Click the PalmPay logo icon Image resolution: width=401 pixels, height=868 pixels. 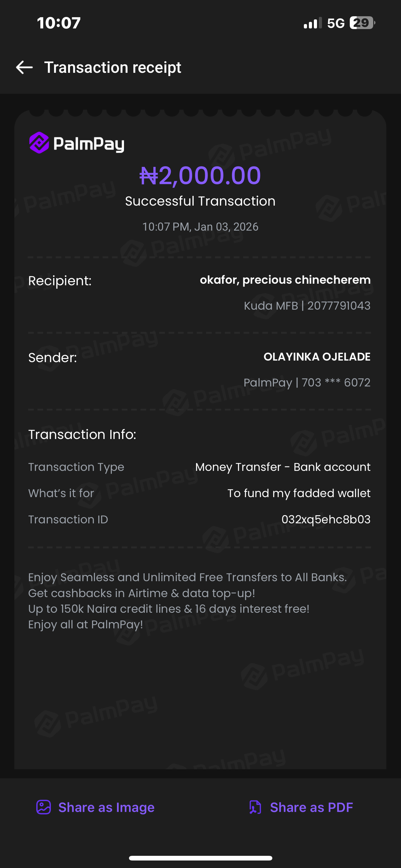pos(39,143)
